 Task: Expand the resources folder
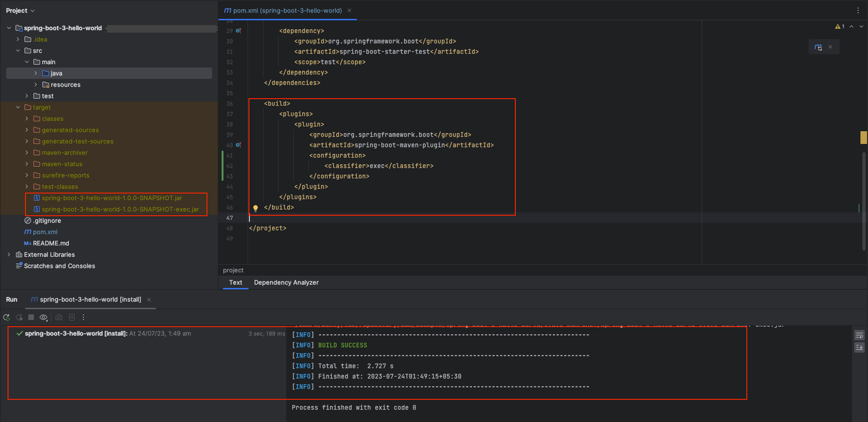[x=36, y=84]
